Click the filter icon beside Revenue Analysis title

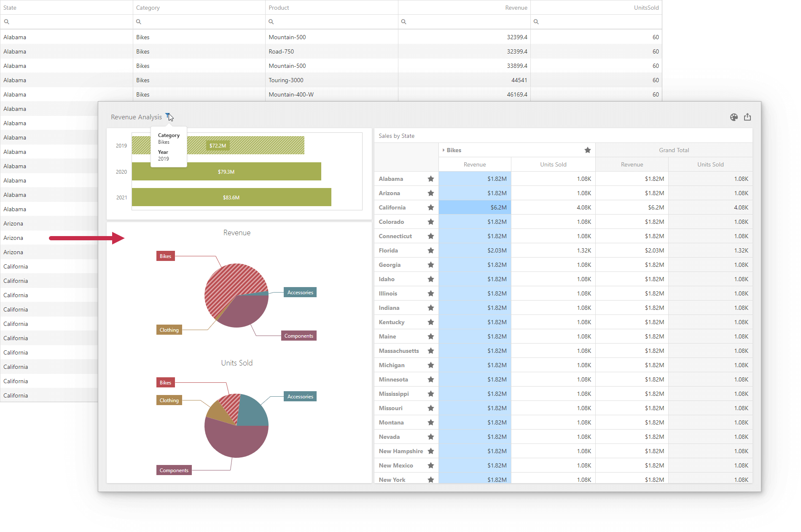coord(168,116)
